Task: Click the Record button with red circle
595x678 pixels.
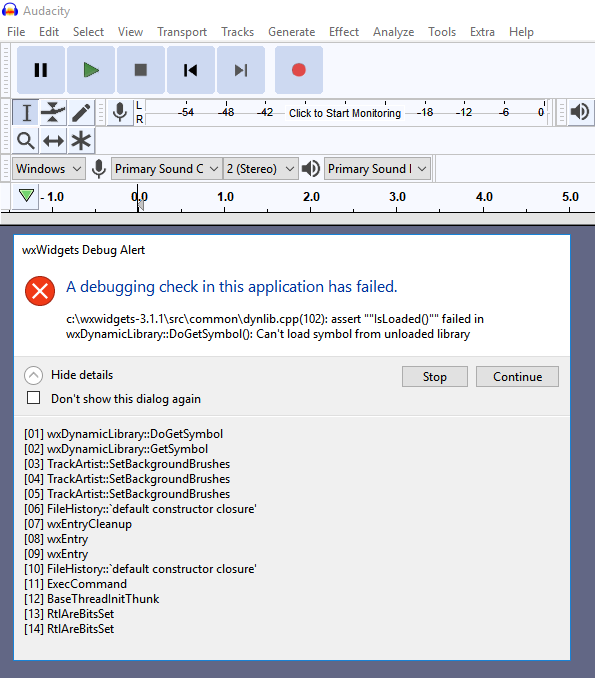Action: point(299,70)
